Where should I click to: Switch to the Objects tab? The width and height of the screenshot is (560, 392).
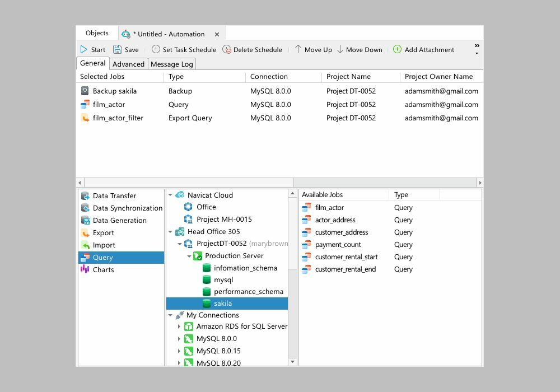tap(97, 33)
